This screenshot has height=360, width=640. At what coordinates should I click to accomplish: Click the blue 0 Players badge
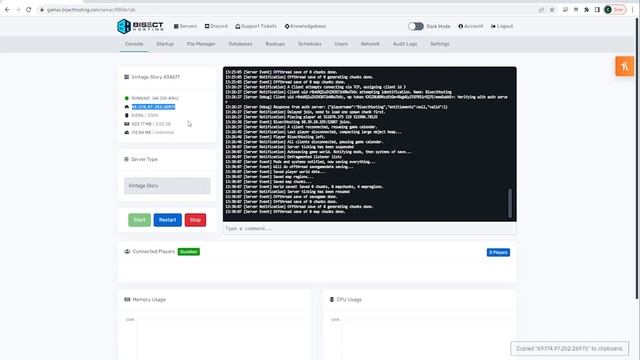(x=498, y=253)
